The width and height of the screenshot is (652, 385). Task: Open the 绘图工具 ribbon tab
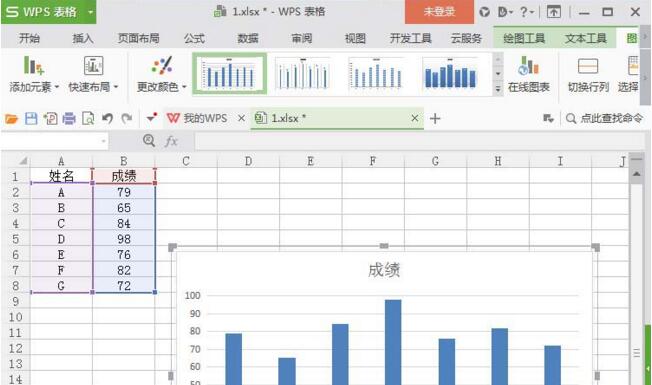click(524, 38)
